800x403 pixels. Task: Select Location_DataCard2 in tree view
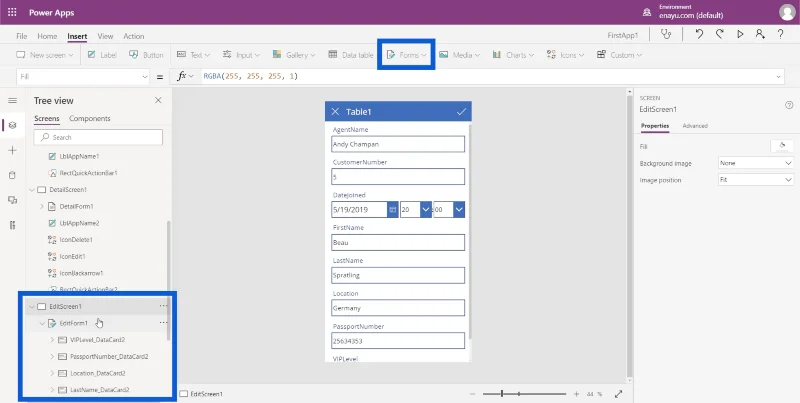(x=98, y=373)
